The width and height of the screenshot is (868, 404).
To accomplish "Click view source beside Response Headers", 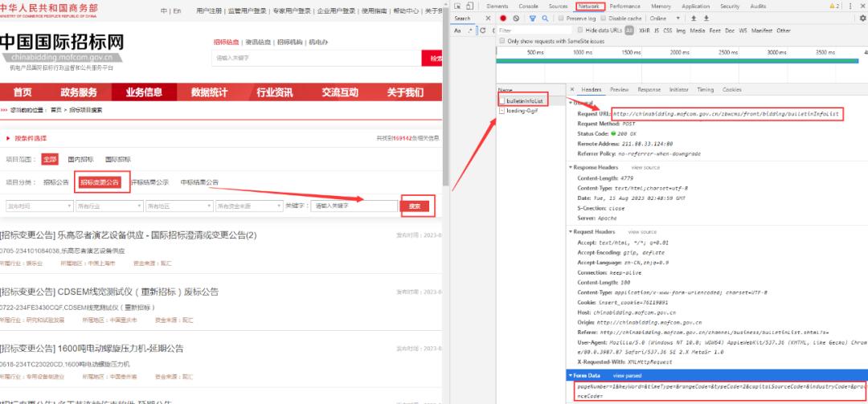I will [x=645, y=167].
